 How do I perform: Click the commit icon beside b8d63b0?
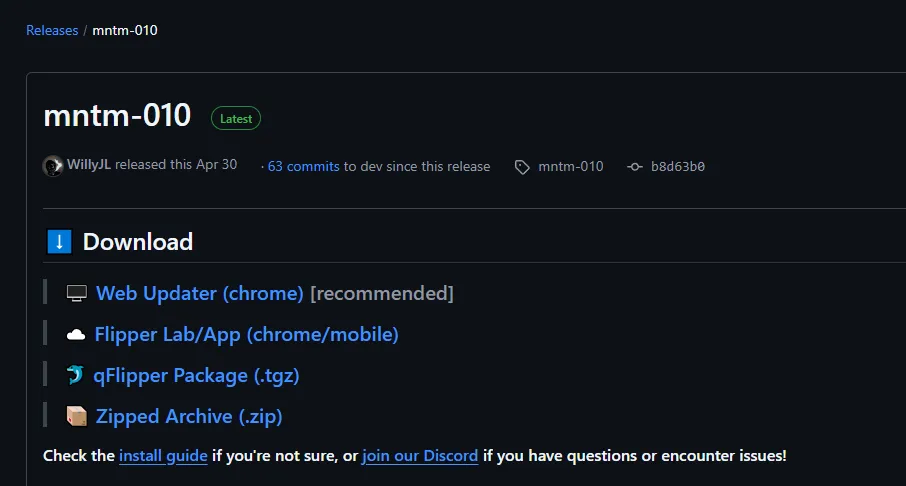coord(634,167)
